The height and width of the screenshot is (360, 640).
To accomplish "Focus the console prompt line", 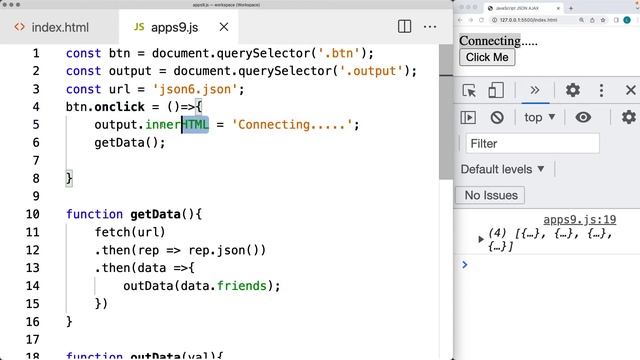I will tap(547, 264).
